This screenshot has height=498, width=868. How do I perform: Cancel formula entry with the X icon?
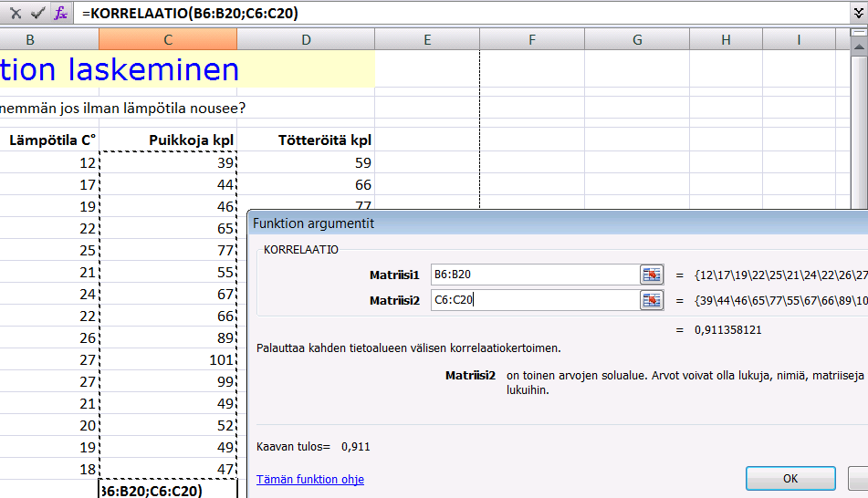(x=16, y=13)
